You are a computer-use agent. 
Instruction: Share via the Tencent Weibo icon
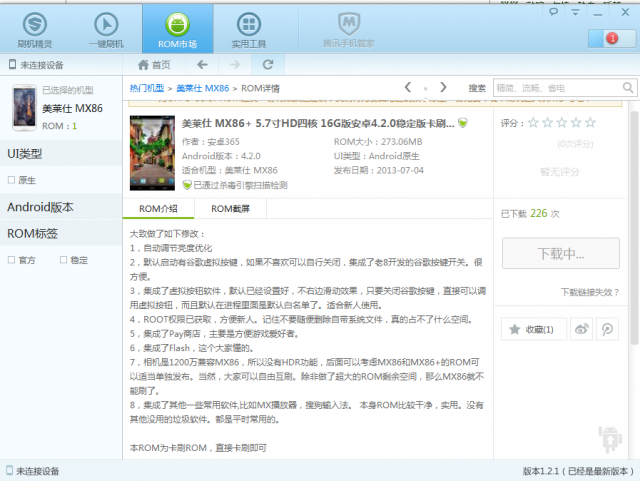coord(607,329)
